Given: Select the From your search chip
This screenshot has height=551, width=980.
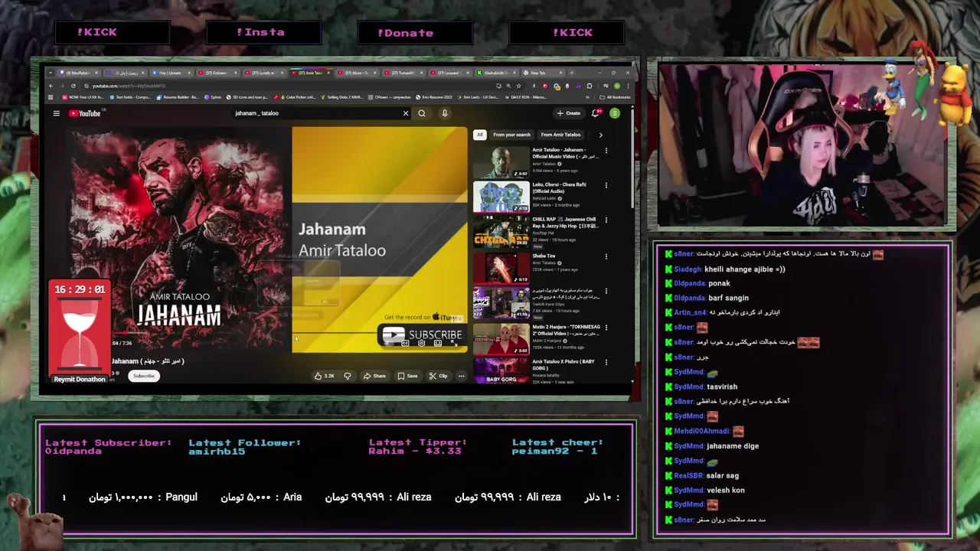Looking at the screenshot, I should [511, 135].
